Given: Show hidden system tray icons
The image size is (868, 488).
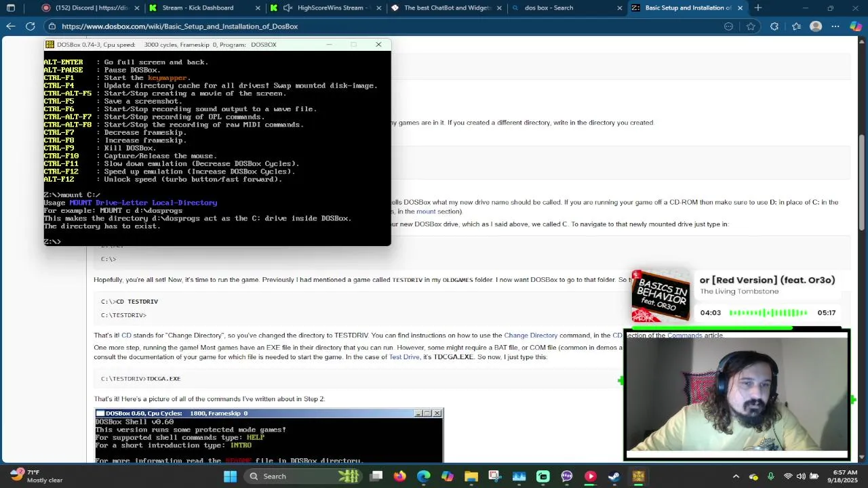Looking at the screenshot, I should [736, 476].
